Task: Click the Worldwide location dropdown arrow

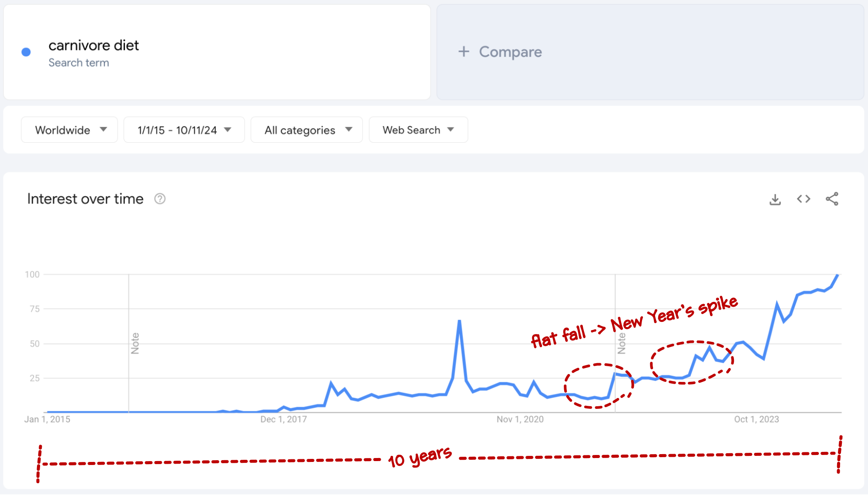Action: [x=104, y=130]
